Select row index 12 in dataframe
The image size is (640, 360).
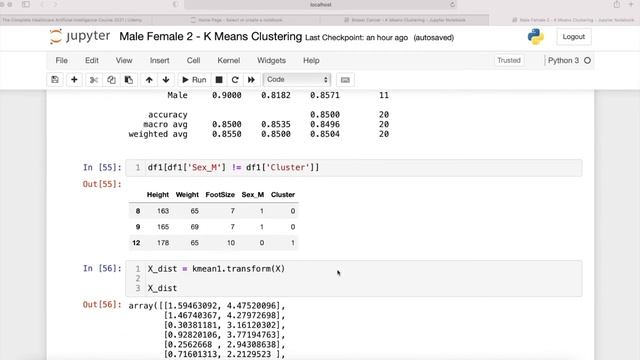[136, 243]
